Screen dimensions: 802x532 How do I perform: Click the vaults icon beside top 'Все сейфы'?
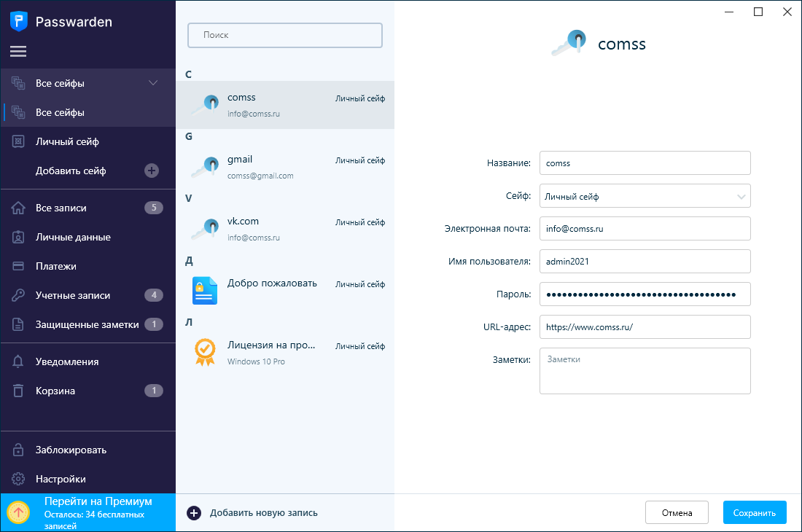coord(18,83)
